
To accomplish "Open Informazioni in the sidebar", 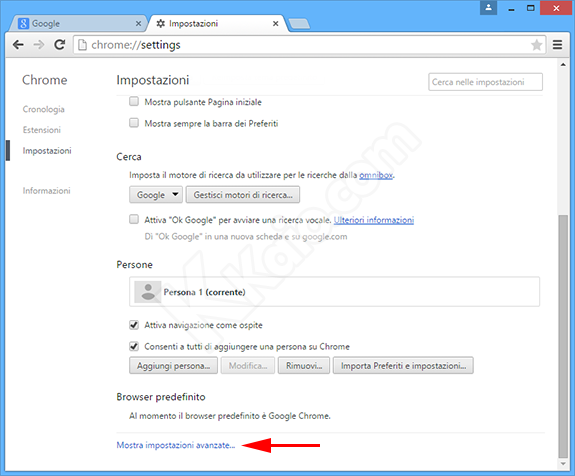I will pyautogui.click(x=47, y=191).
